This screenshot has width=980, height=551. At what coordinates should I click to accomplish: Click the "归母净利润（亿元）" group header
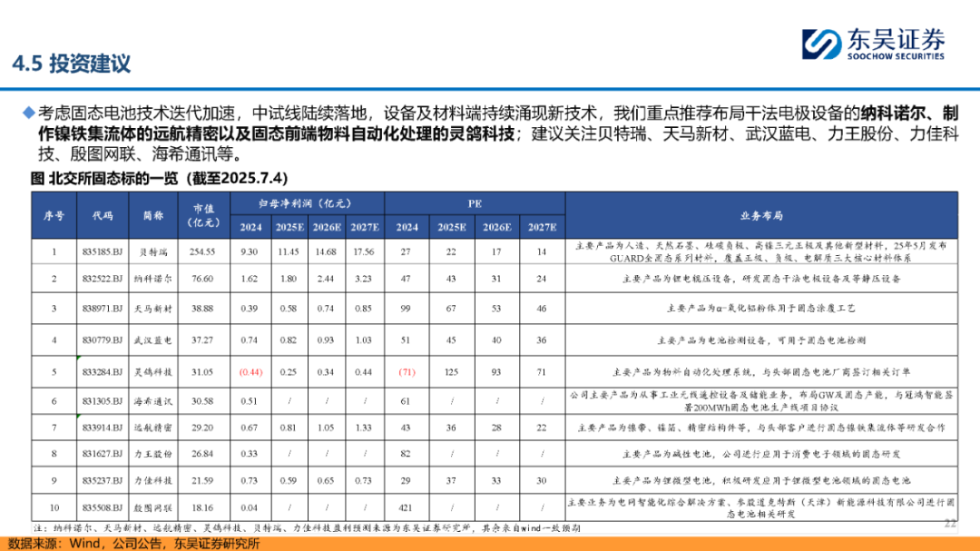pos(307,203)
